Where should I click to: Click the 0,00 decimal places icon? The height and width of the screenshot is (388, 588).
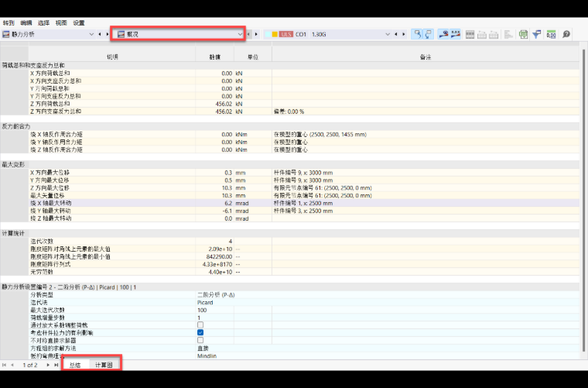click(x=551, y=35)
